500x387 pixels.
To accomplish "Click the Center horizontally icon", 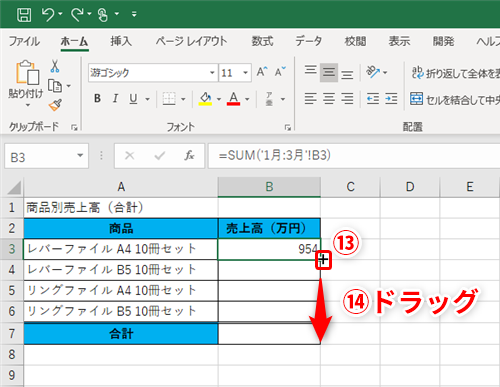I will coord(329,99).
